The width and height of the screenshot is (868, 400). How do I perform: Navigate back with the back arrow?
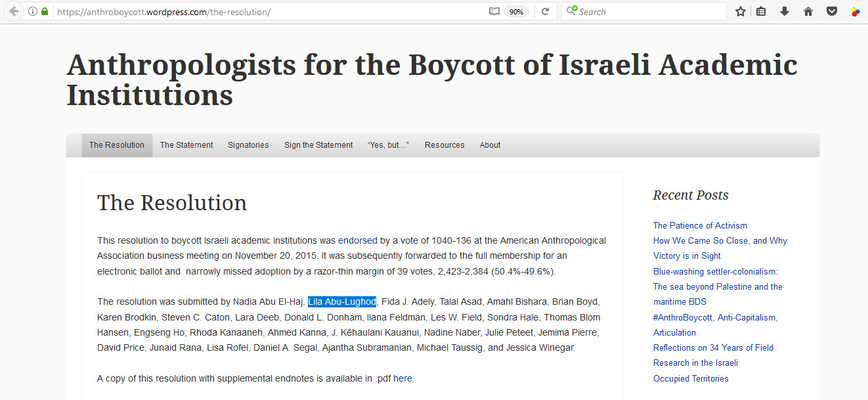(13, 11)
